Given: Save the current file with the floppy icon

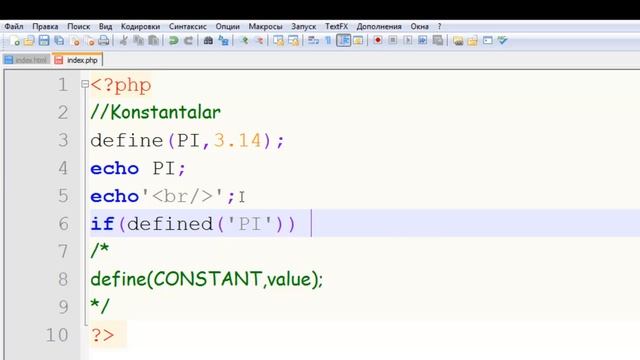Looking at the screenshot, I should click(44, 40).
